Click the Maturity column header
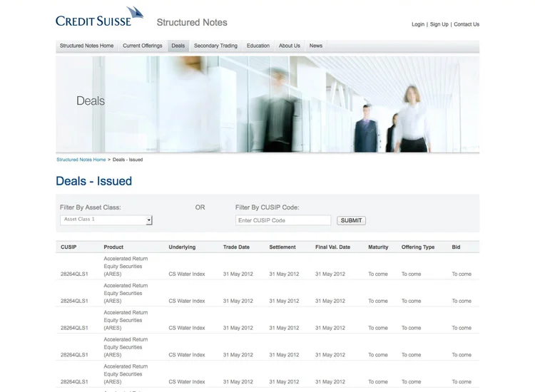 click(378, 247)
